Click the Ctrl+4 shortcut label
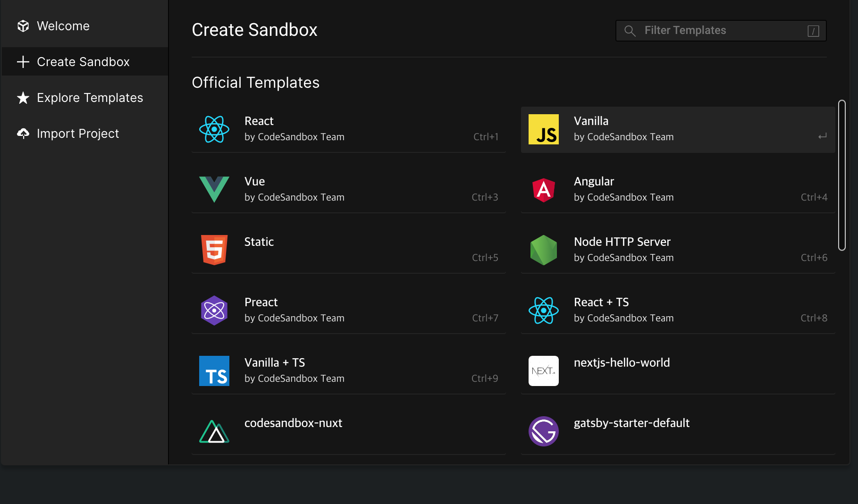 [x=814, y=197]
